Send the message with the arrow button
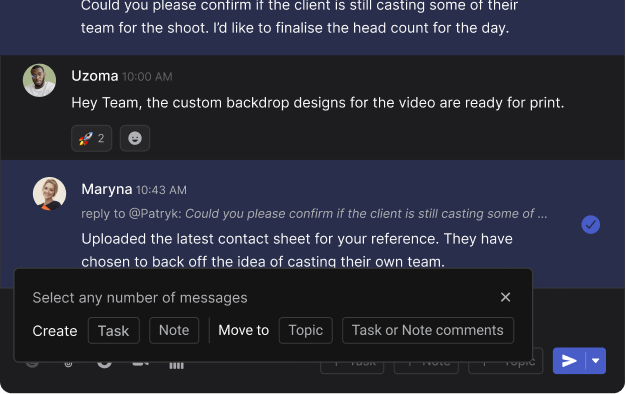This screenshot has width=626, height=394. [569, 361]
